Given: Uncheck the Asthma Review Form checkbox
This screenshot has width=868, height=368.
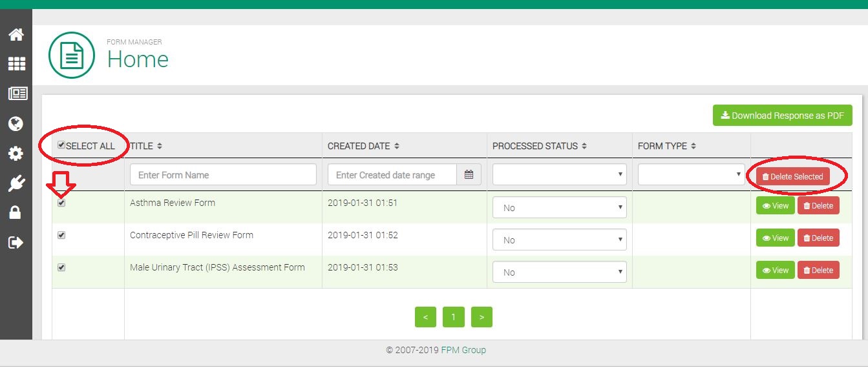Looking at the screenshot, I should pos(61,203).
